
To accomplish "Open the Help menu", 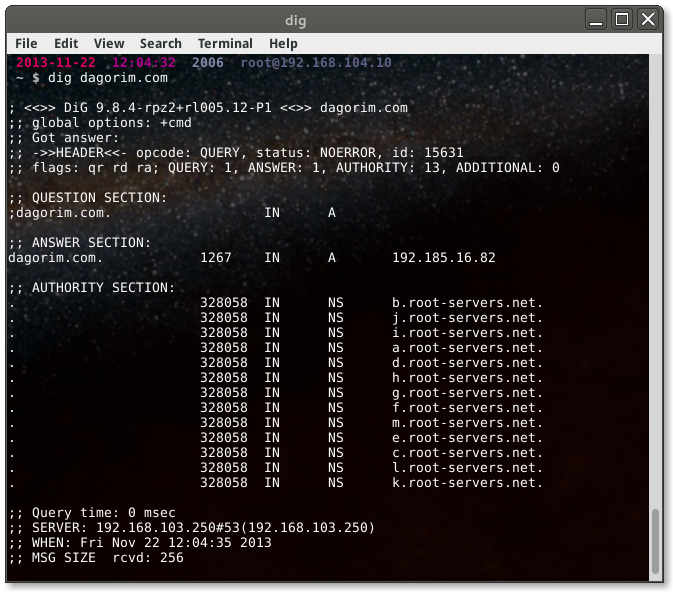I will (283, 43).
